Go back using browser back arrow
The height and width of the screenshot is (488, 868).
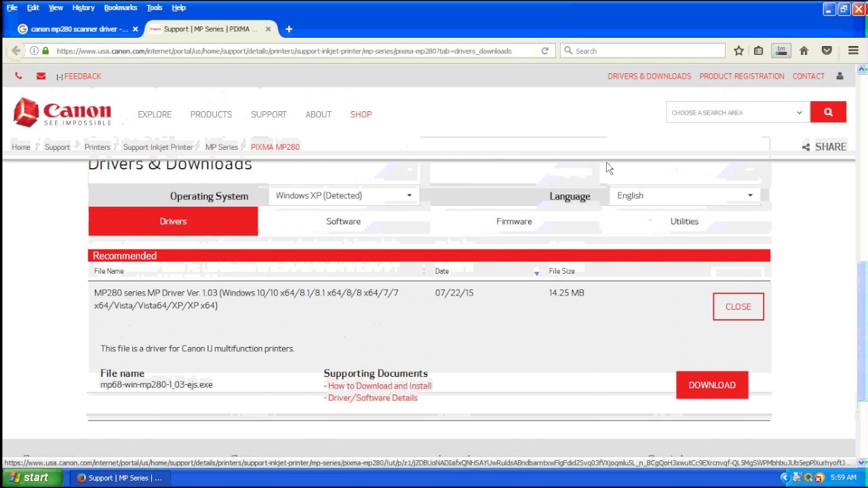16,51
